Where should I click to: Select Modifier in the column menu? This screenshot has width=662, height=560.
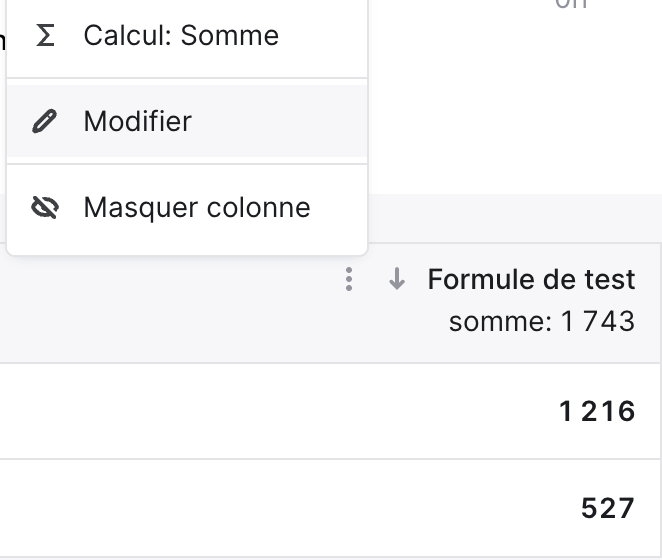pyautogui.click(x=187, y=121)
